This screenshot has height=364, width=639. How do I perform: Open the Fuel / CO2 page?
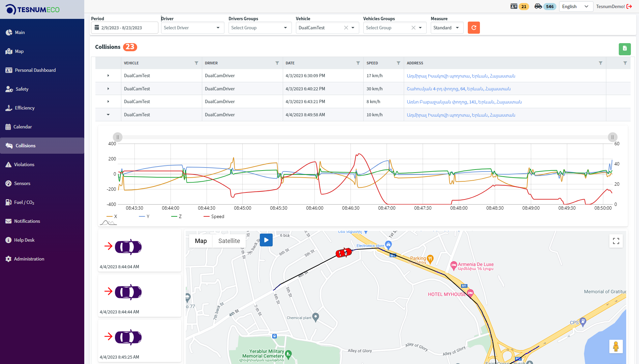click(24, 202)
